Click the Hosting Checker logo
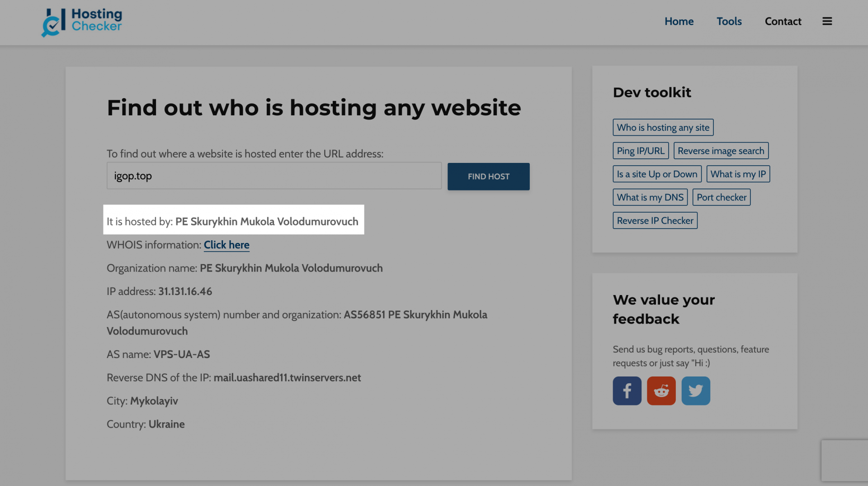Screen dimensions: 868x486 tap(82, 22)
